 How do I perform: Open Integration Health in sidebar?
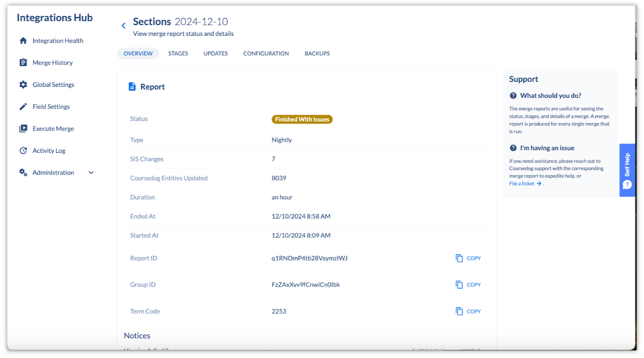pyautogui.click(x=58, y=41)
